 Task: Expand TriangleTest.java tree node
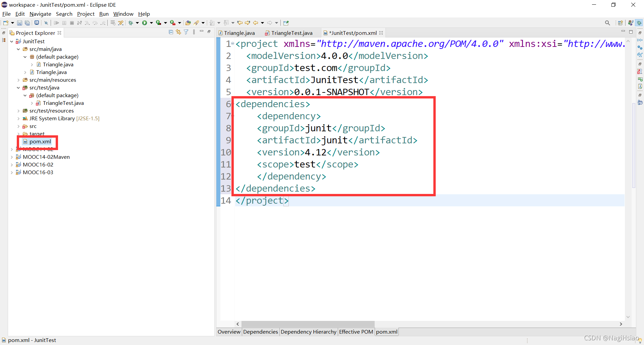click(x=32, y=103)
